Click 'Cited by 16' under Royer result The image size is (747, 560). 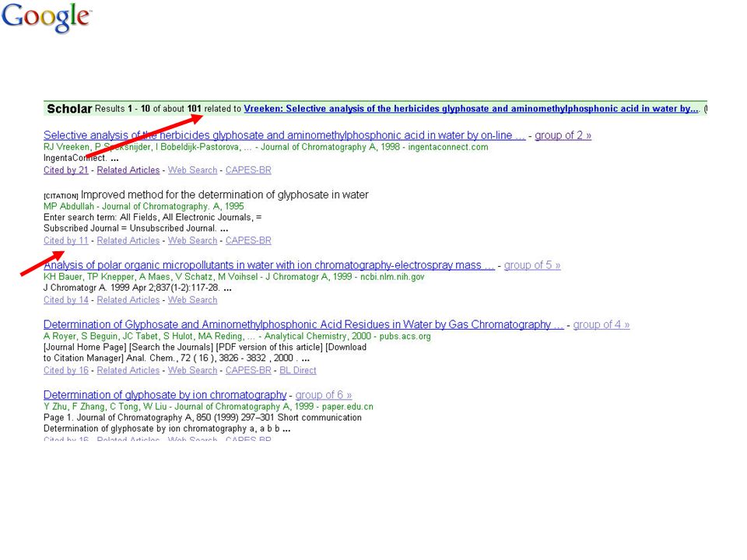click(x=65, y=370)
